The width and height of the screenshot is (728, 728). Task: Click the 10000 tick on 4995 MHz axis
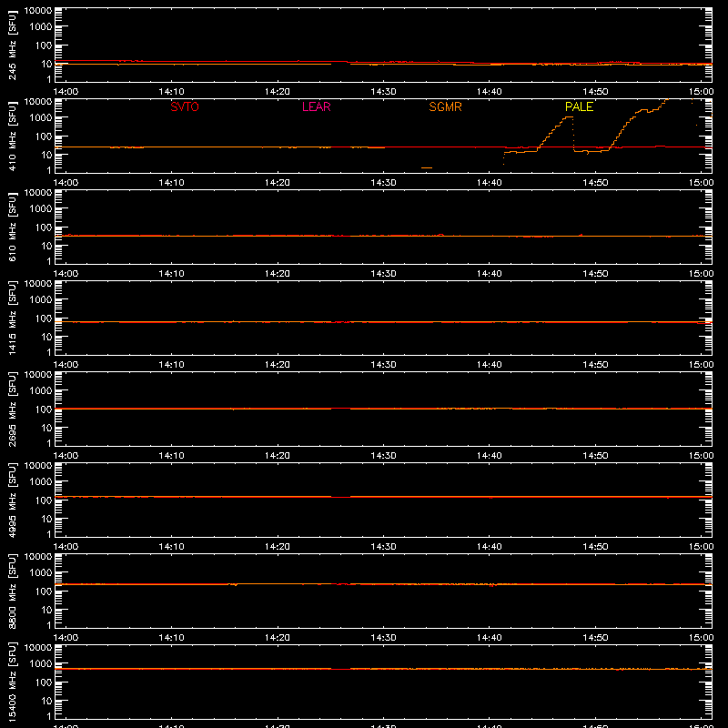pyautogui.click(x=38, y=466)
